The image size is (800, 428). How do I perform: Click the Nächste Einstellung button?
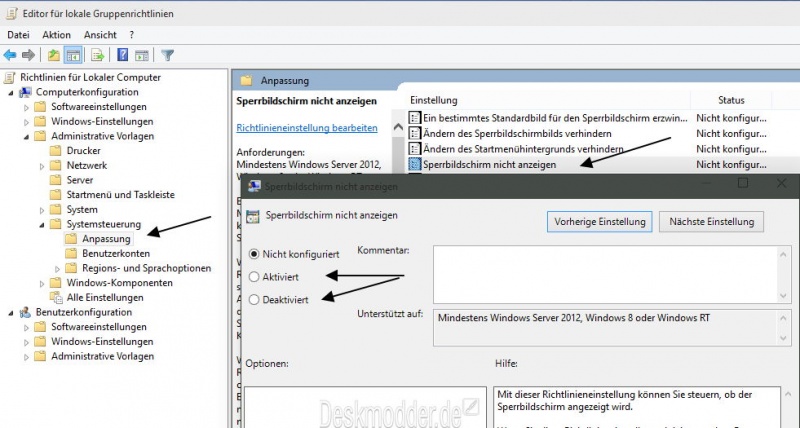pos(711,220)
